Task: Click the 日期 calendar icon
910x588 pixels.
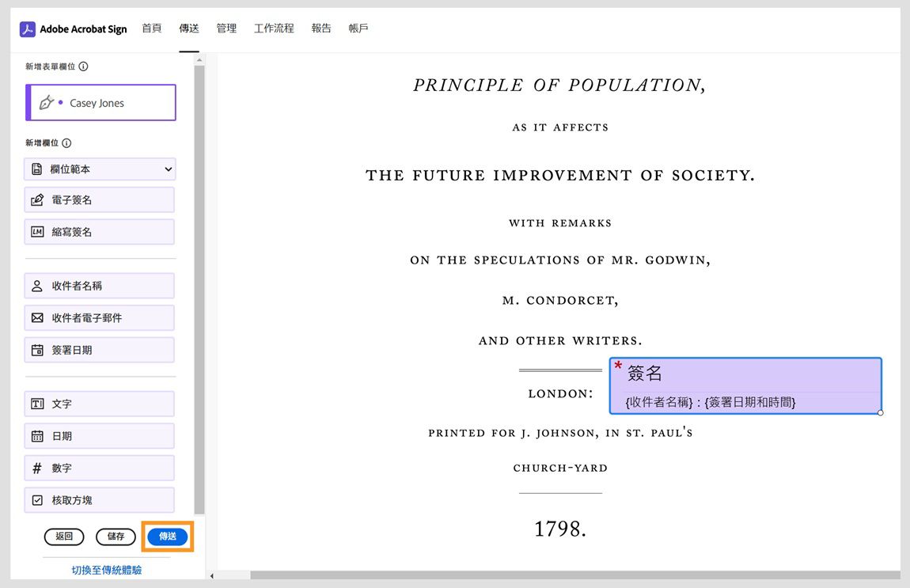Action: [x=37, y=436]
